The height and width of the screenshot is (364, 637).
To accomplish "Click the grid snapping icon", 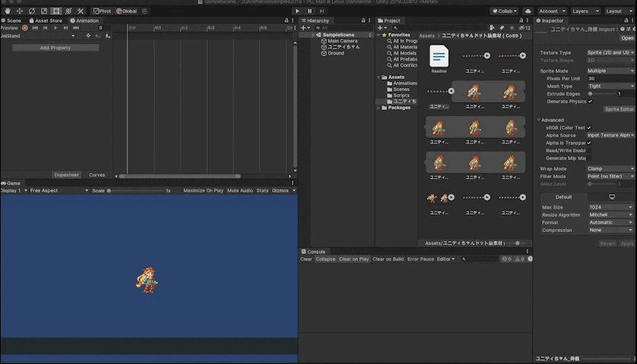I will click(145, 11).
